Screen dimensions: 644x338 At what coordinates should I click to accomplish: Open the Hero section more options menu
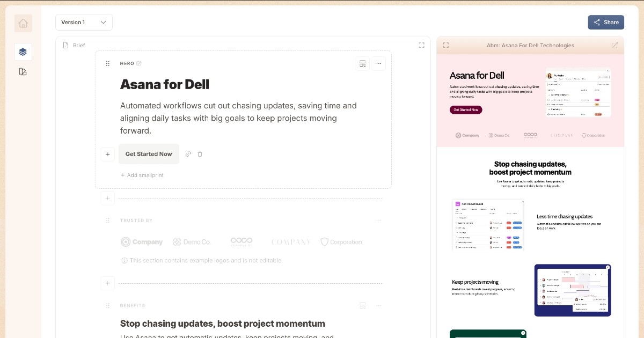coord(378,63)
